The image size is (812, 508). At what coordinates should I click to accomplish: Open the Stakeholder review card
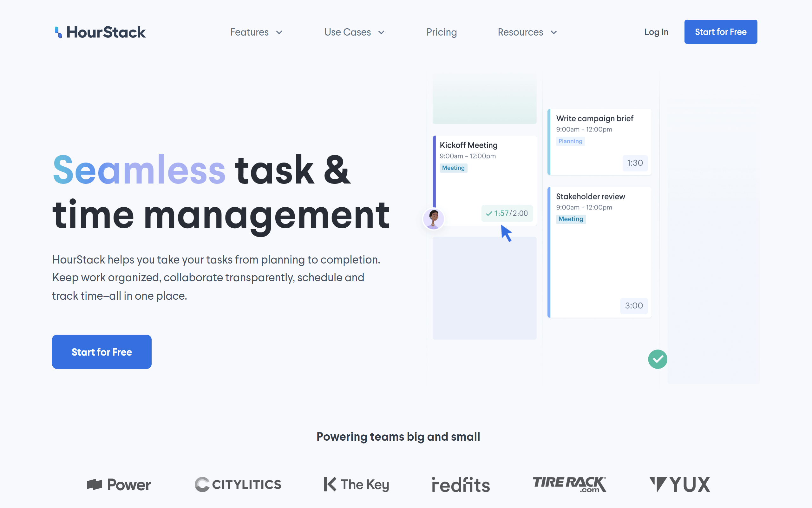599,252
